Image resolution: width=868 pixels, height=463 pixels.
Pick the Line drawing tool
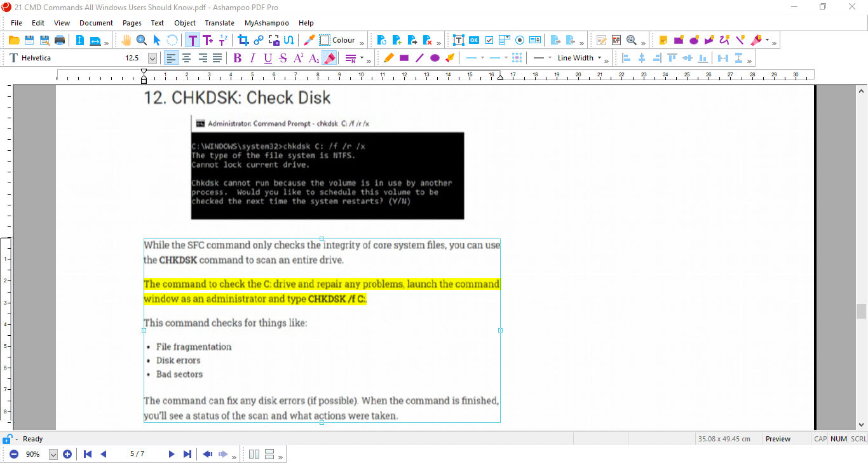tap(419, 58)
